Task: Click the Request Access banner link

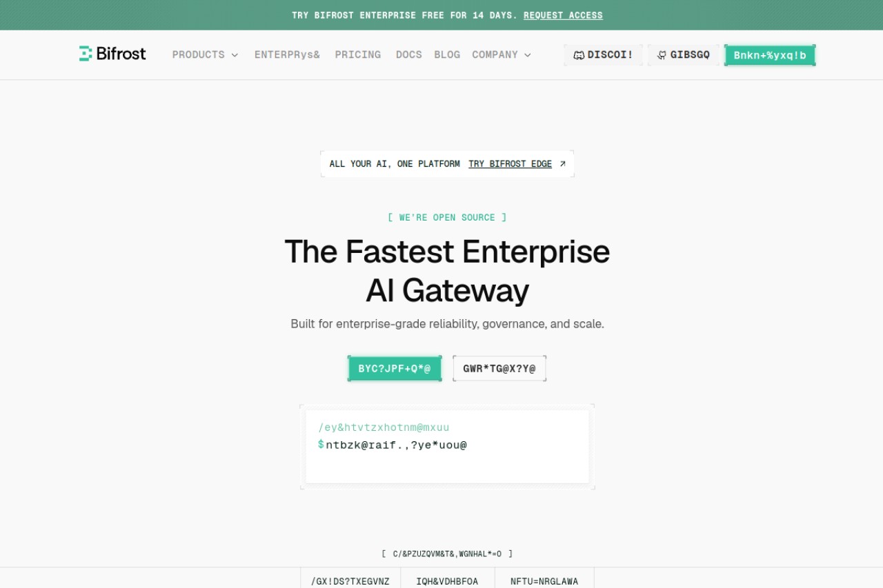Action: pyautogui.click(x=563, y=15)
